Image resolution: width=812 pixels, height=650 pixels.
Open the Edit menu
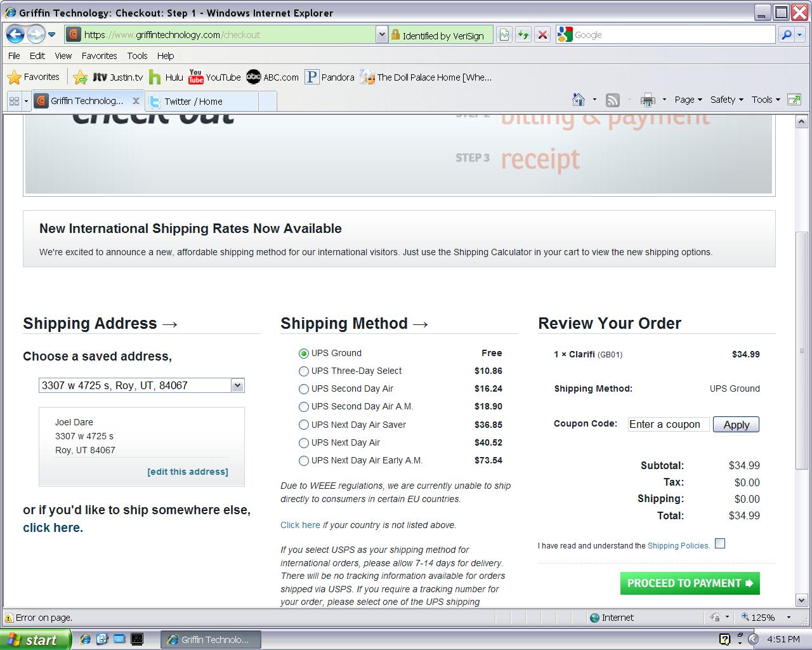[x=37, y=56]
